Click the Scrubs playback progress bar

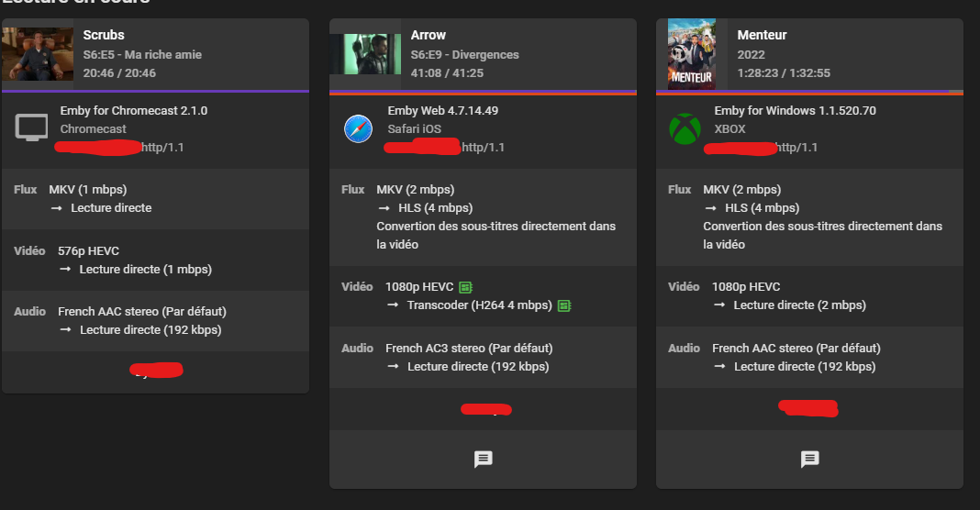(x=155, y=92)
